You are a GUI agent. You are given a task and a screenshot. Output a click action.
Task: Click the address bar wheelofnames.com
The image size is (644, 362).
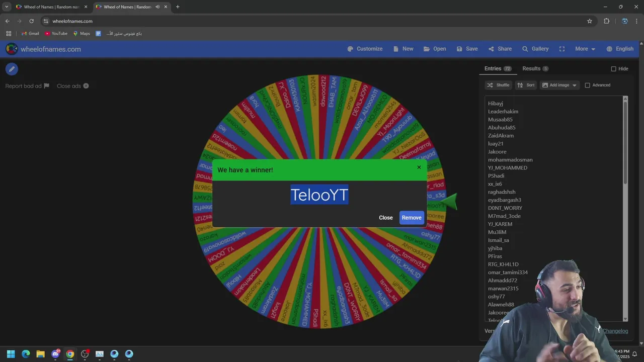pos(72,21)
